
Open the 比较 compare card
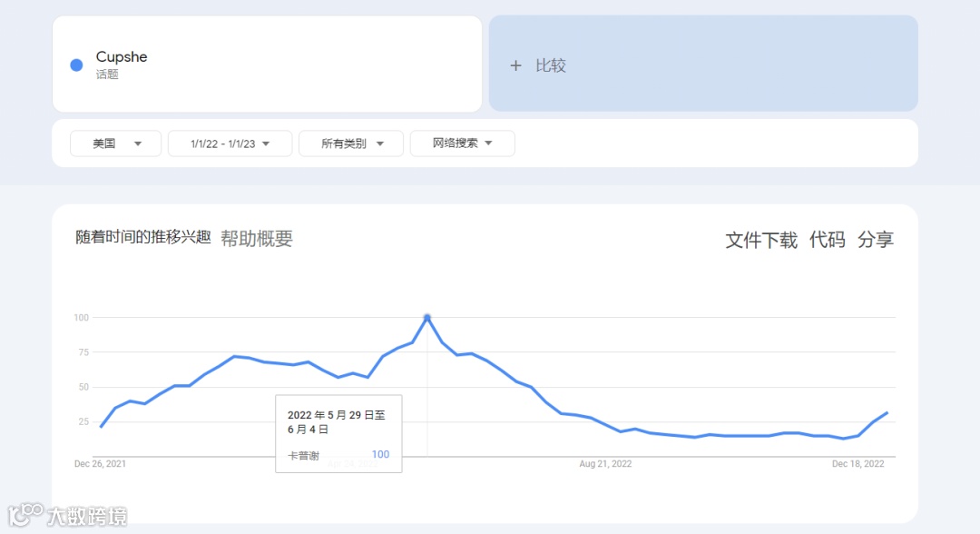pyautogui.click(x=703, y=64)
